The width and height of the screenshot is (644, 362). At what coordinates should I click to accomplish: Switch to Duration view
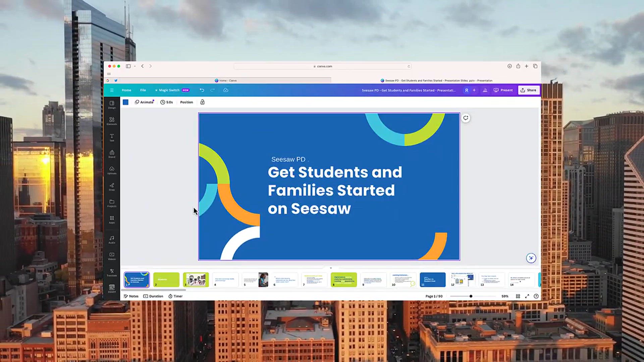[153, 296]
